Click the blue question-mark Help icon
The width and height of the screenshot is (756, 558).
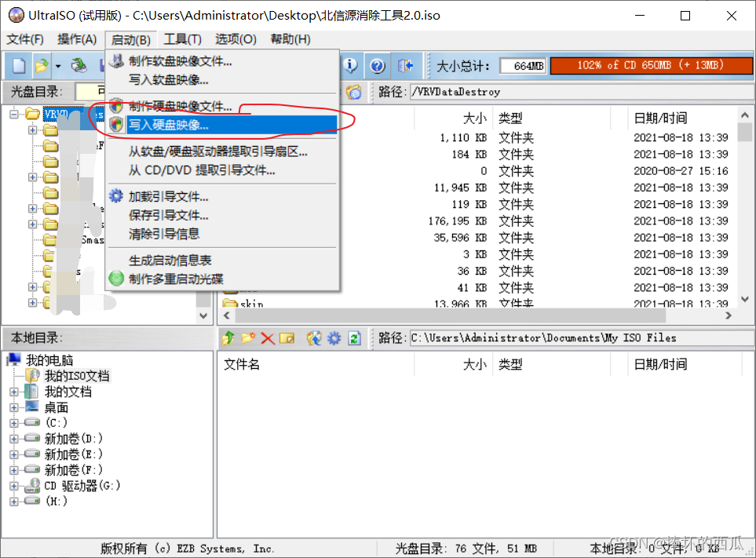378,66
